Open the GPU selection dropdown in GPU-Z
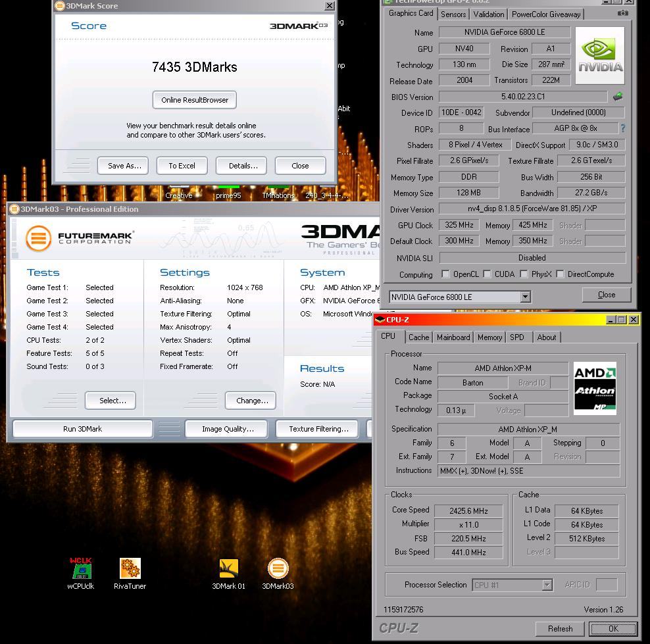The width and height of the screenshot is (650, 644). coord(525,297)
